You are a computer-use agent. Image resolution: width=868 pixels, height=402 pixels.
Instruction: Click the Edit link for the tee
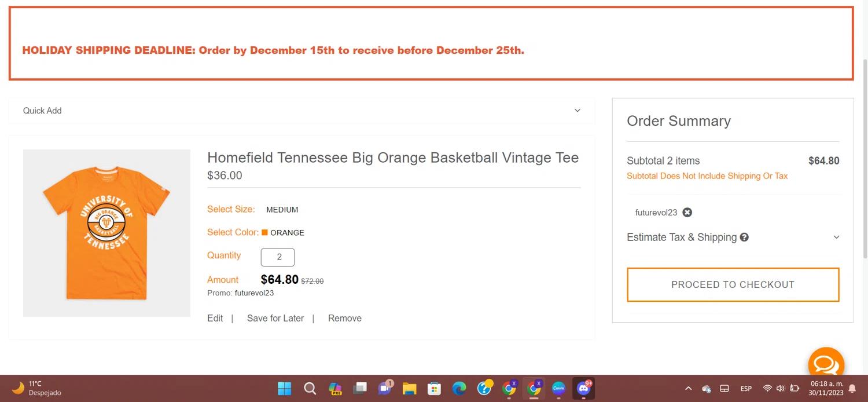click(215, 318)
